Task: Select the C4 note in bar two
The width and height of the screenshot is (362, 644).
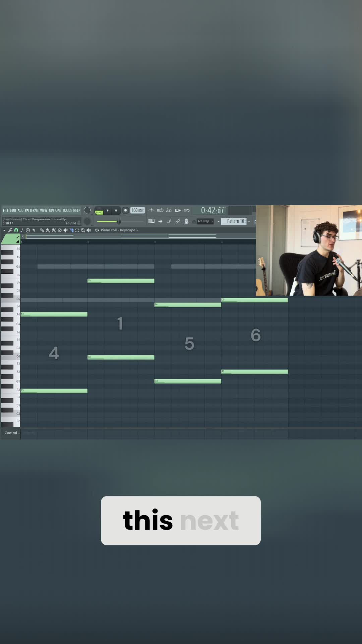Action: tap(121, 357)
